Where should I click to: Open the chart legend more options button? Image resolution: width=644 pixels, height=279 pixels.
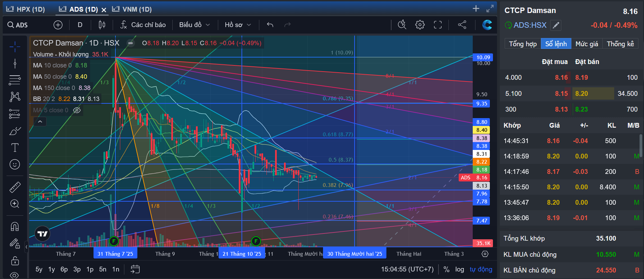pyautogui.click(x=130, y=43)
